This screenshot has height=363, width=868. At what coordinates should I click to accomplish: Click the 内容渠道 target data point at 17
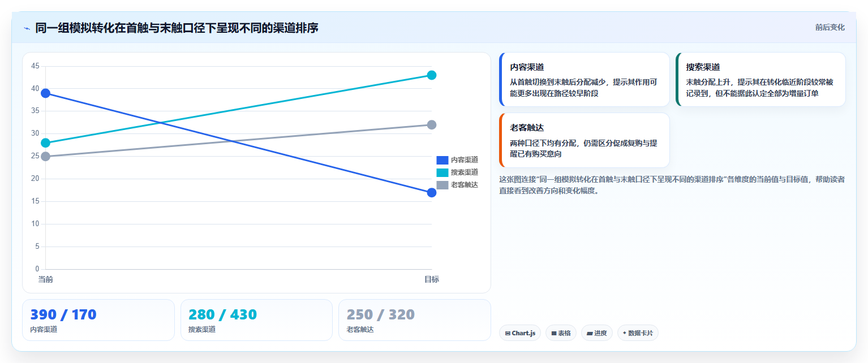[x=432, y=193]
